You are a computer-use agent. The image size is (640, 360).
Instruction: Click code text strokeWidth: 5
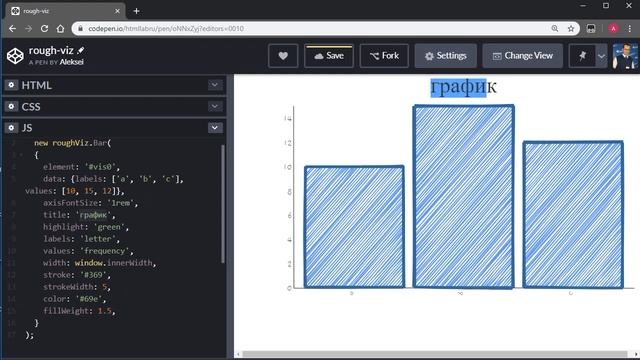tap(77, 287)
